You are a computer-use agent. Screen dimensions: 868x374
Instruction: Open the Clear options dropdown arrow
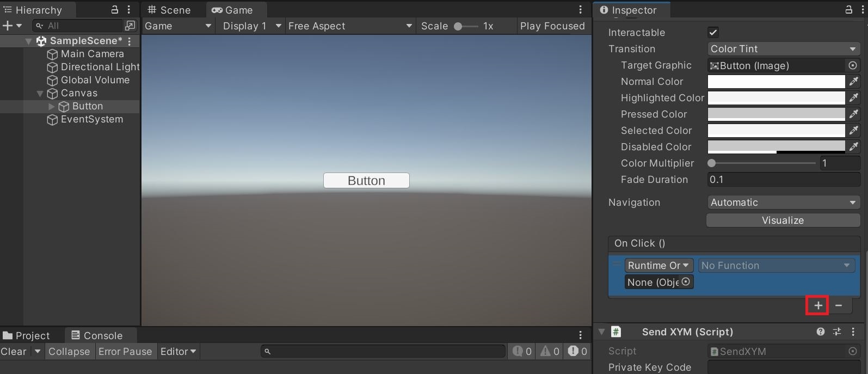point(38,352)
